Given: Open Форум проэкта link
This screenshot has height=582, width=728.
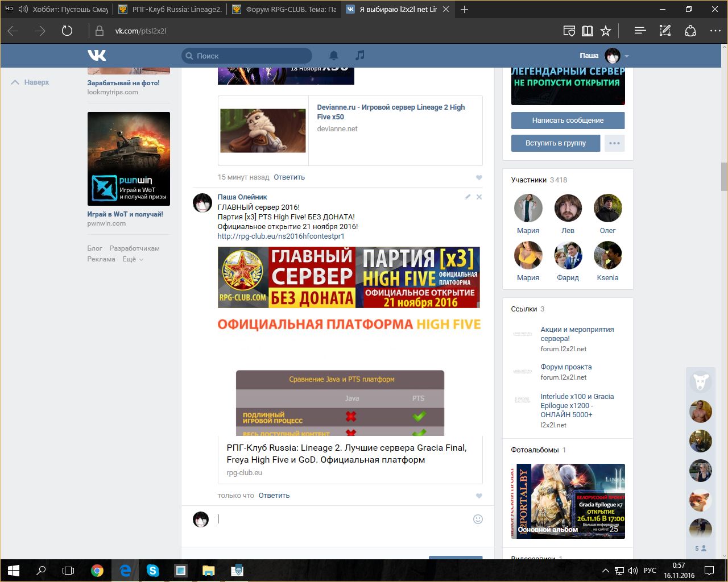Looking at the screenshot, I should click(x=566, y=367).
